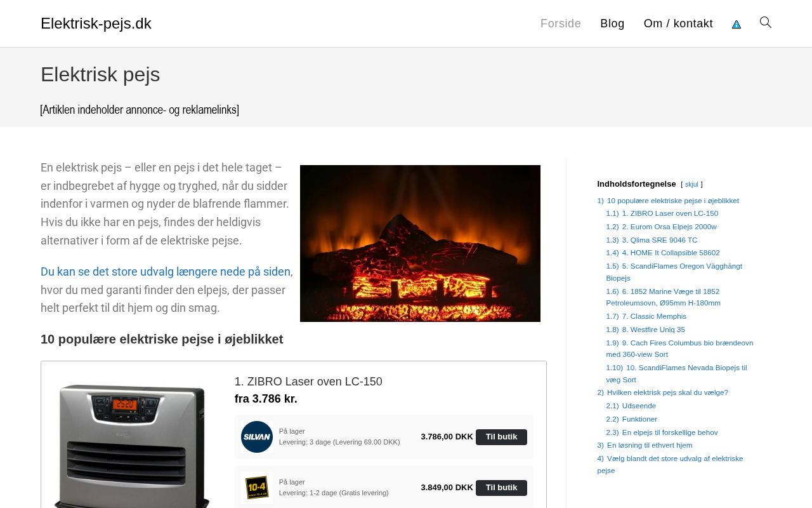Viewport: 812px width, 508px height.
Task: Jump to 'En elpejs til forskellige behov'
Action: (662, 432)
